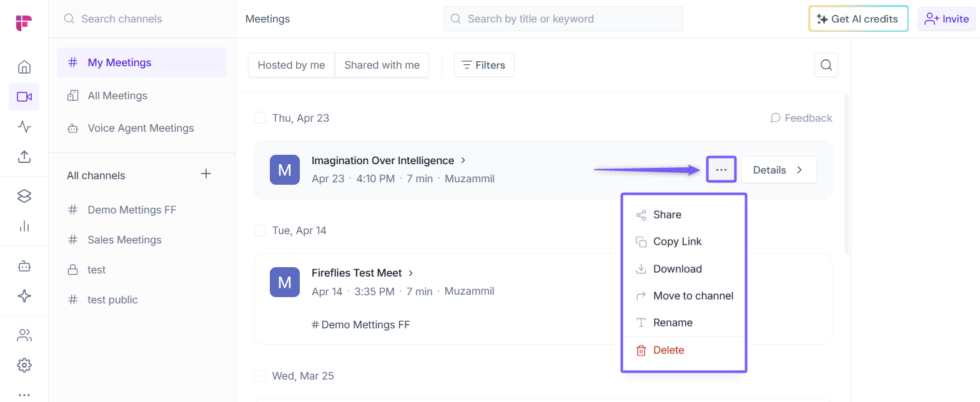Viewport: 980px width, 402px height.
Task: Select the Tue, Apr 14 checkbox
Action: [x=260, y=230]
